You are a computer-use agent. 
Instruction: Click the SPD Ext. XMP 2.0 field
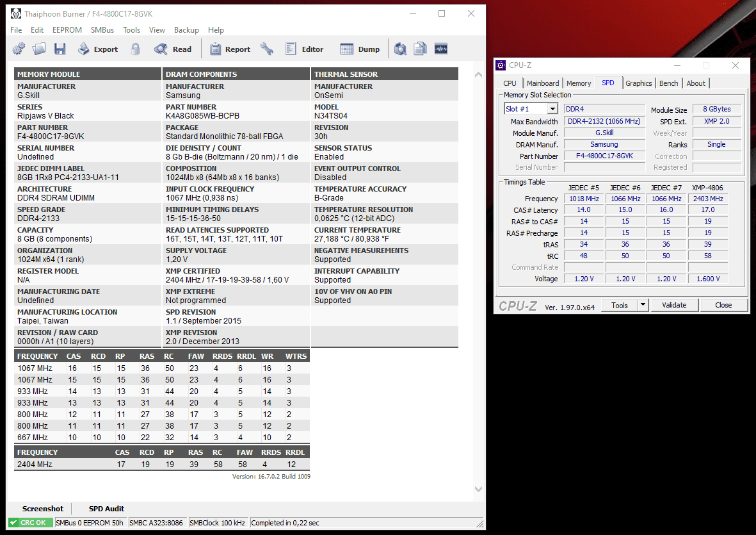716,122
